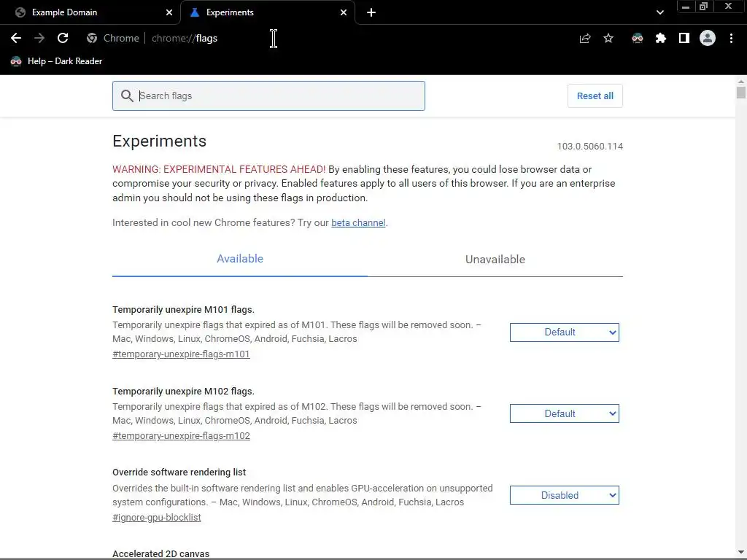Click the share page icon
Viewport: 747px width, 560px height.
pyautogui.click(x=585, y=39)
